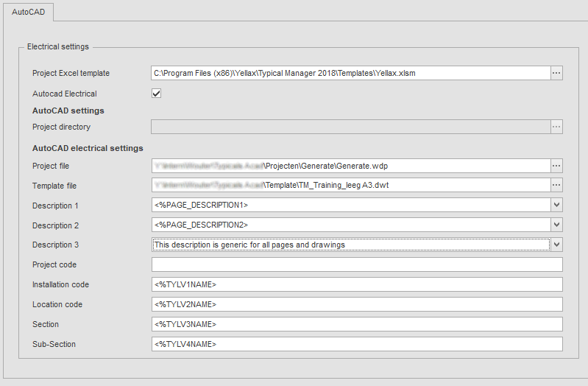
Task: Click the 'Description 3' label
Action: (55, 245)
